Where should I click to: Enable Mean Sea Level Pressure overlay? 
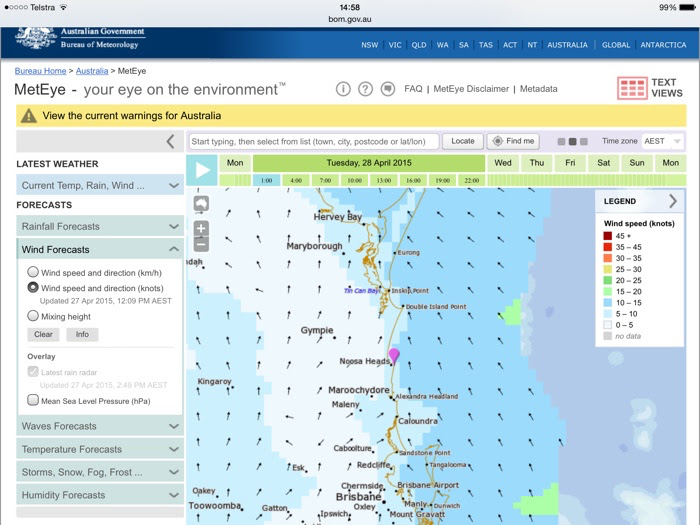[33, 400]
